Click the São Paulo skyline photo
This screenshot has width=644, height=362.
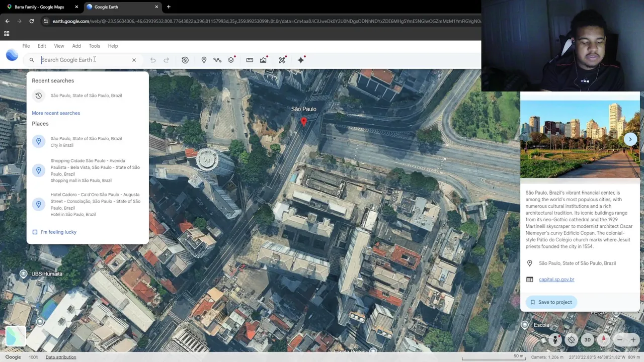580,139
